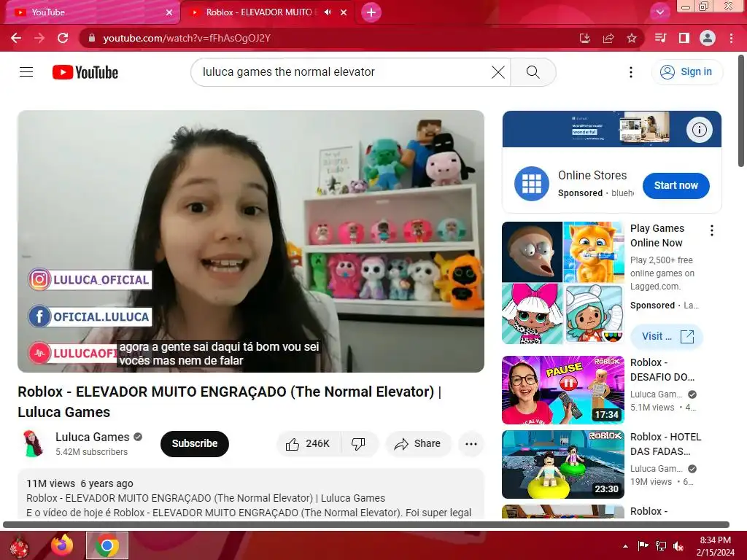Click the ad info icon on banner
The width and height of the screenshot is (747, 560).
click(x=699, y=130)
